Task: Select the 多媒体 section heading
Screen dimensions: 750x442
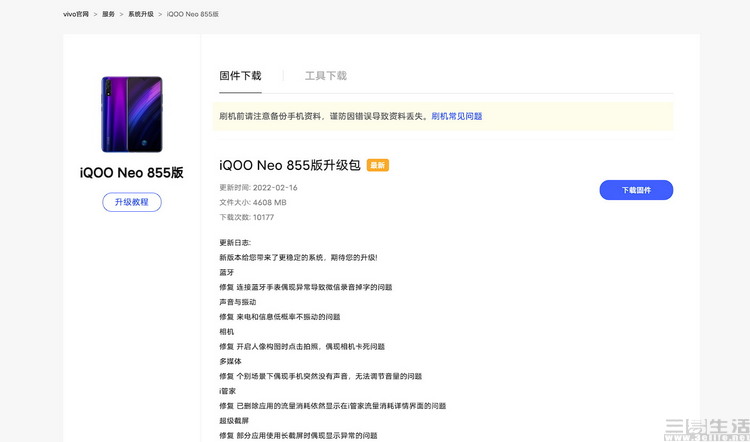Action: [231, 361]
